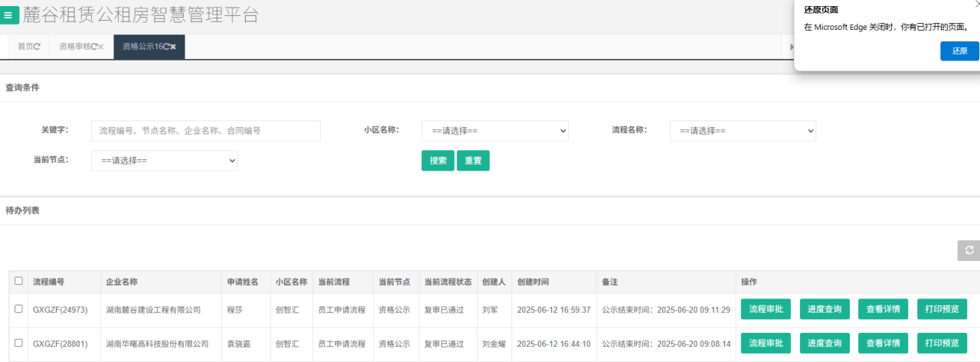Check the row for GXGZF(28801)
980x362 pixels.
pos(18,344)
